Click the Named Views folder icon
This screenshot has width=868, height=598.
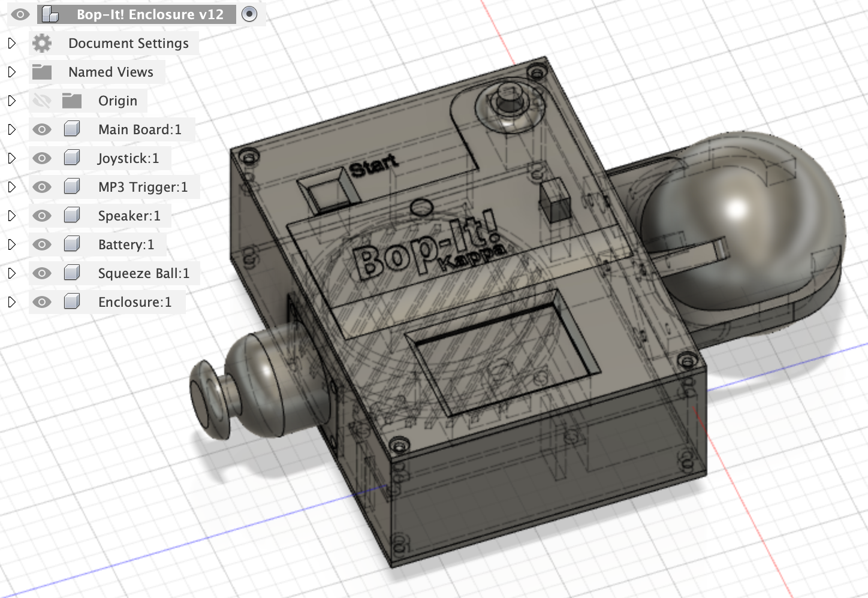point(42,72)
